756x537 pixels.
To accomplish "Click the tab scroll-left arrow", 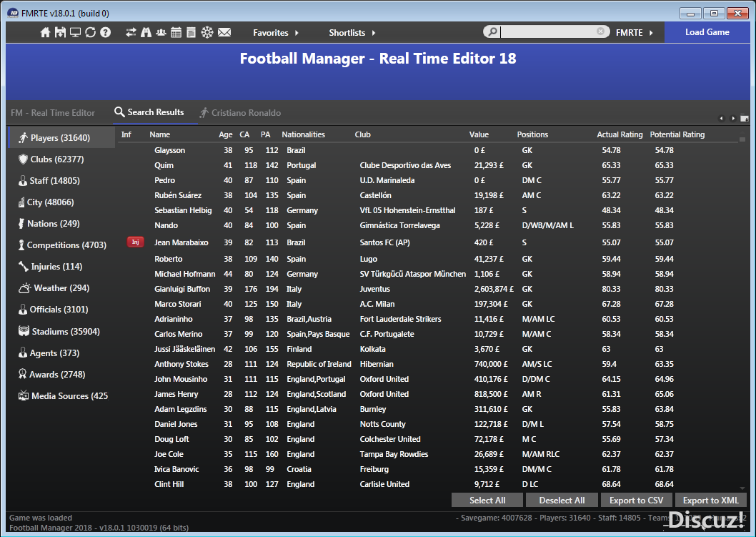I will pyautogui.click(x=722, y=118).
